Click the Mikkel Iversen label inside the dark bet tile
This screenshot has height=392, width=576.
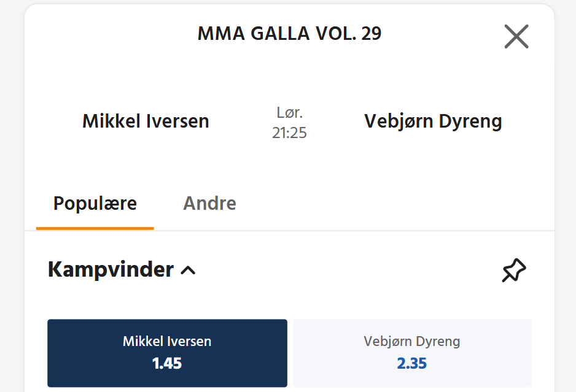point(167,342)
